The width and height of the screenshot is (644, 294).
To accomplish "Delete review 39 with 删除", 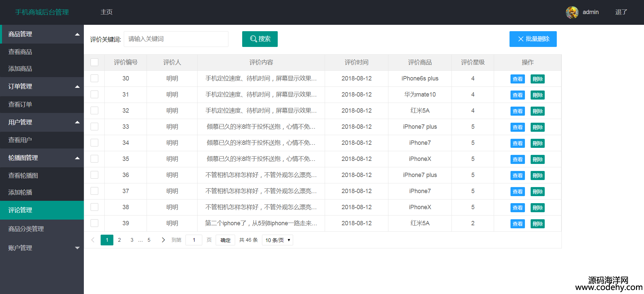I will [538, 224].
